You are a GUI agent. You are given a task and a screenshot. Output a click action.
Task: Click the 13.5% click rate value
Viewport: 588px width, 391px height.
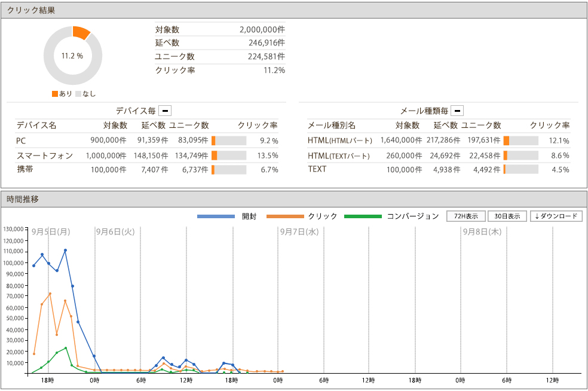click(268, 155)
